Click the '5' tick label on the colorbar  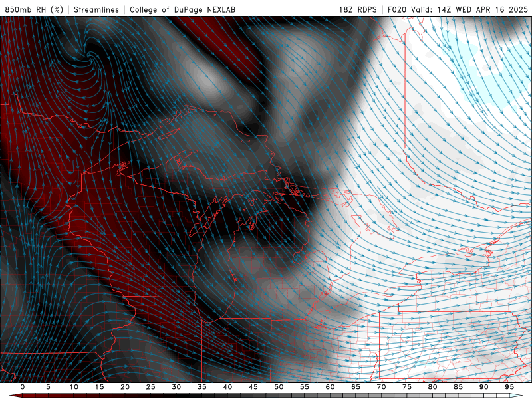[48, 387]
